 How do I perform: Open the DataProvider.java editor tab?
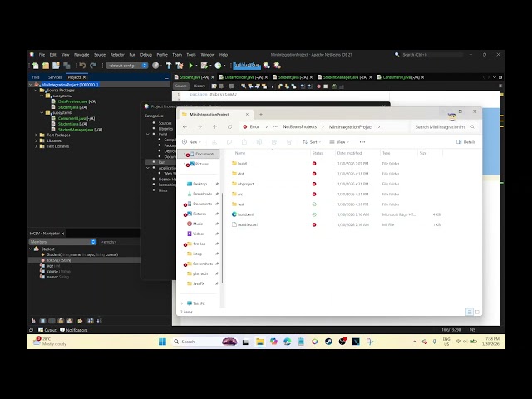[244, 77]
